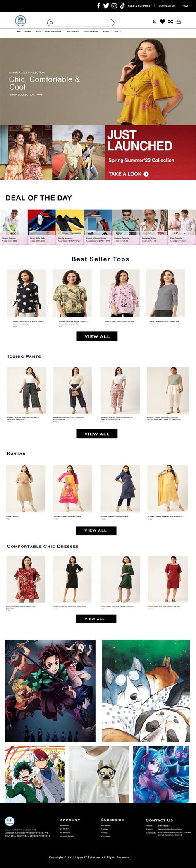Click the magnifier icon in search bar
The image size is (196, 868).
[x=52, y=23]
